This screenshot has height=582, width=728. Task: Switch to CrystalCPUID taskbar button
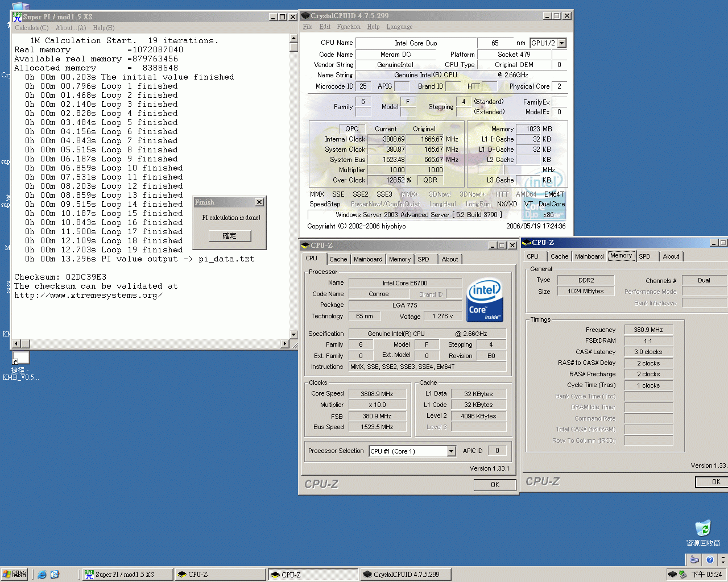point(406,575)
